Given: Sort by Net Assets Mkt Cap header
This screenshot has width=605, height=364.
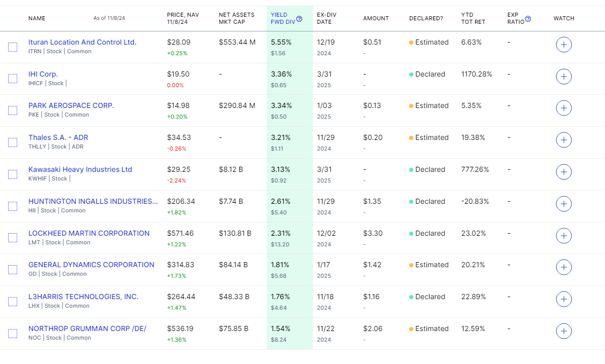Looking at the screenshot, I should (x=236, y=18).
